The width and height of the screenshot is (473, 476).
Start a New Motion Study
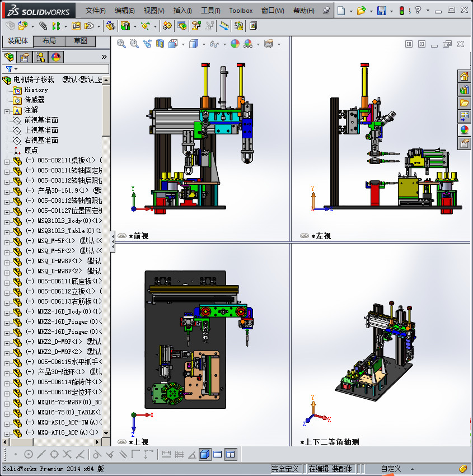pyautogui.click(x=167, y=26)
